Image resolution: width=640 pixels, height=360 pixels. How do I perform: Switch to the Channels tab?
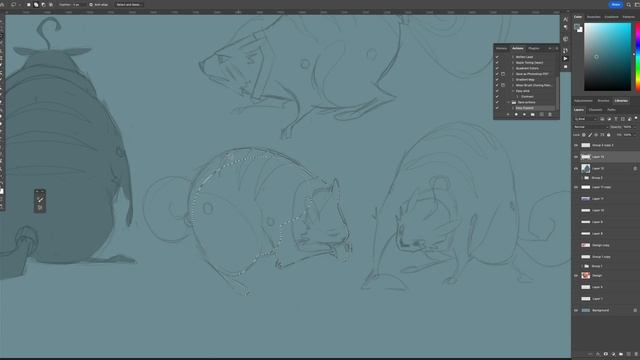coord(595,110)
